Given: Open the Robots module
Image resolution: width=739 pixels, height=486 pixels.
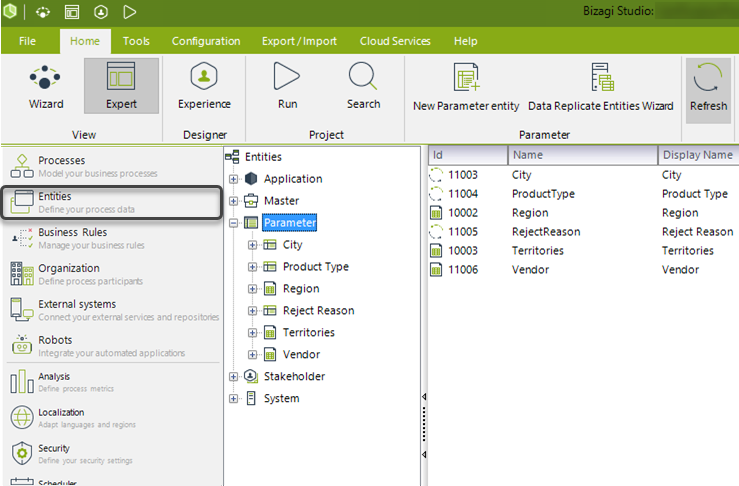Looking at the screenshot, I should tap(112, 346).
